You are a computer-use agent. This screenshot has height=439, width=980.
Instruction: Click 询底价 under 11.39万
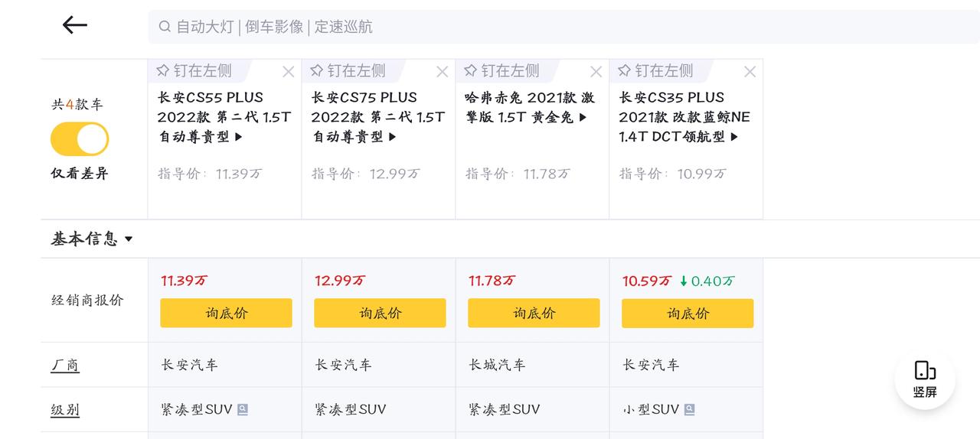(x=226, y=313)
